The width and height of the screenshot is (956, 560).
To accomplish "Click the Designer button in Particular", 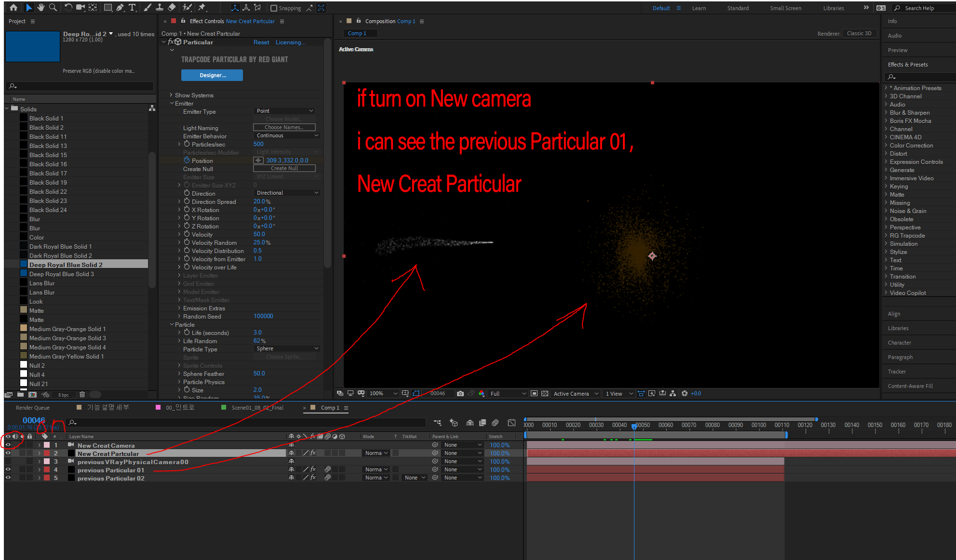I will [212, 75].
